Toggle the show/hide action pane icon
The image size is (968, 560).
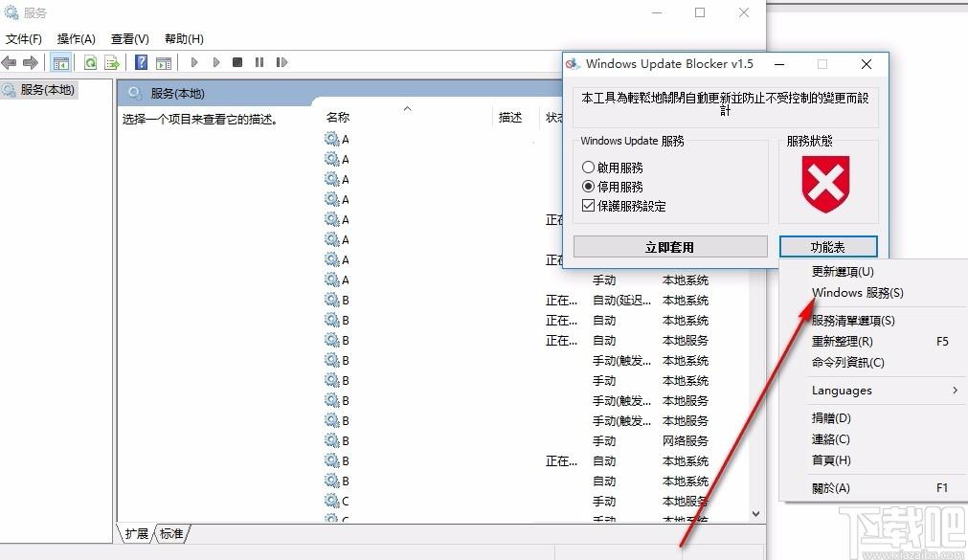click(x=164, y=62)
